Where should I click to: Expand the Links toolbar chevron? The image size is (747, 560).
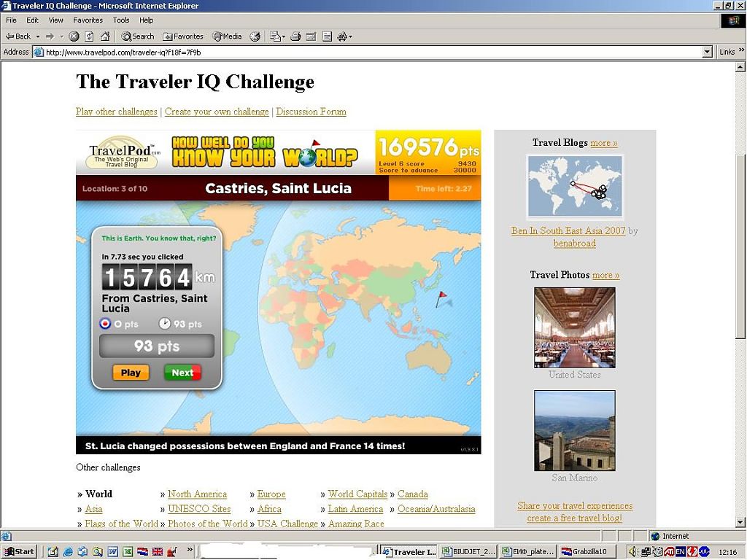741,50
